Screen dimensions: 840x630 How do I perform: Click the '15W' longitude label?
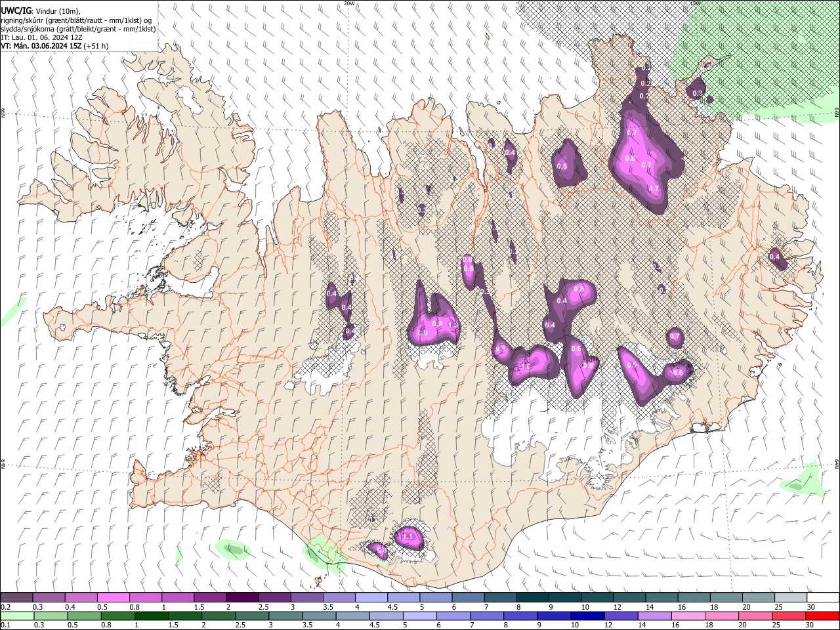[x=696, y=3]
